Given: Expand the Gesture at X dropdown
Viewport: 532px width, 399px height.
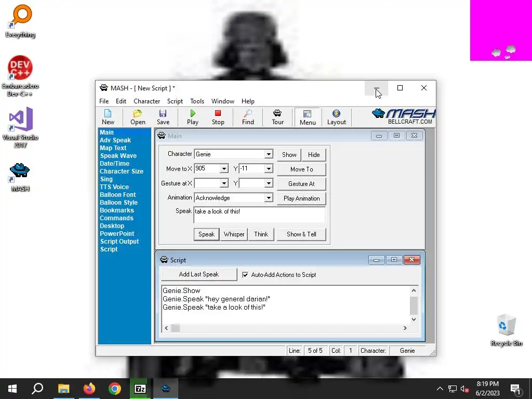Looking at the screenshot, I should pyautogui.click(x=224, y=183).
